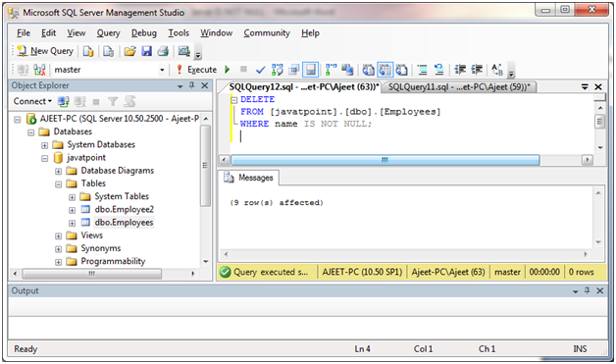Save the query with the floppy disk icon
The width and height of the screenshot is (616, 364).
[146, 51]
